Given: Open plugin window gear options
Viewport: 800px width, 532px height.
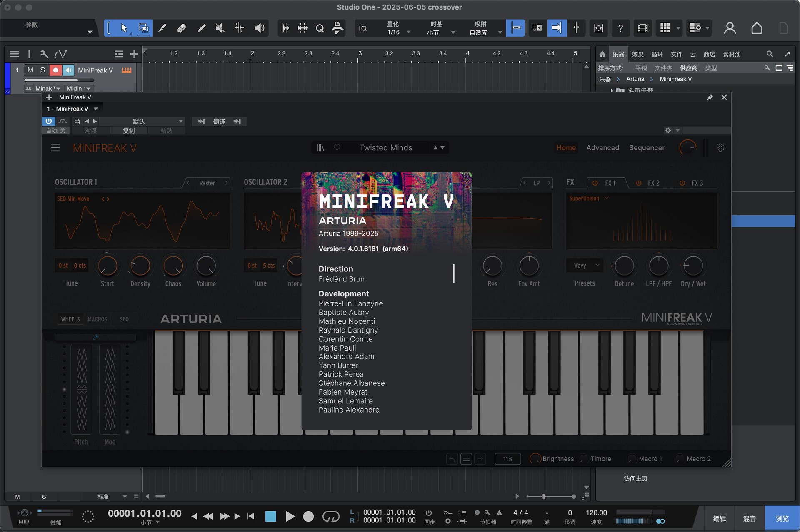Looking at the screenshot, I should tap(668, 131).
